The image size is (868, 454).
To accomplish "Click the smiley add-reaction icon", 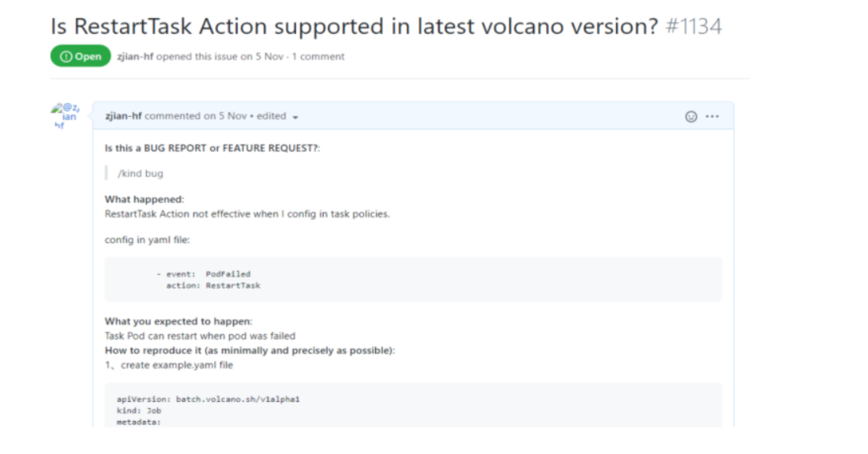I will pos(691,116).
